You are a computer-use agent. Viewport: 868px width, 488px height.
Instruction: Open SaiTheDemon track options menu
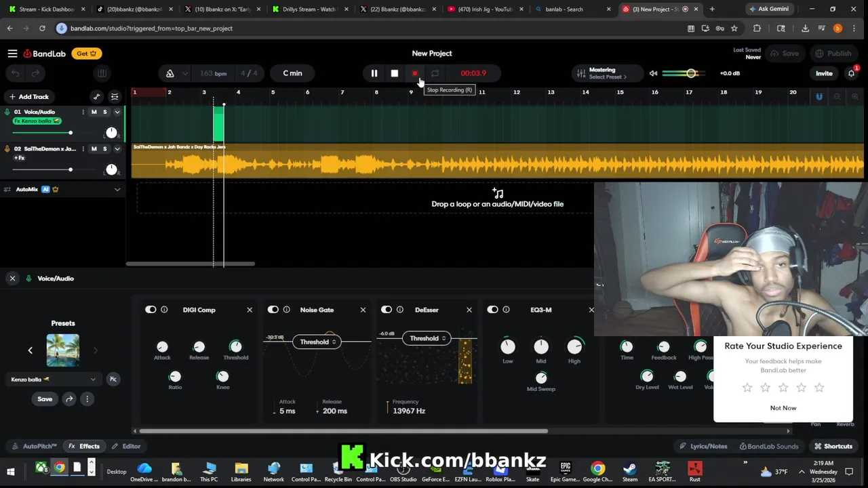(83, 148)
